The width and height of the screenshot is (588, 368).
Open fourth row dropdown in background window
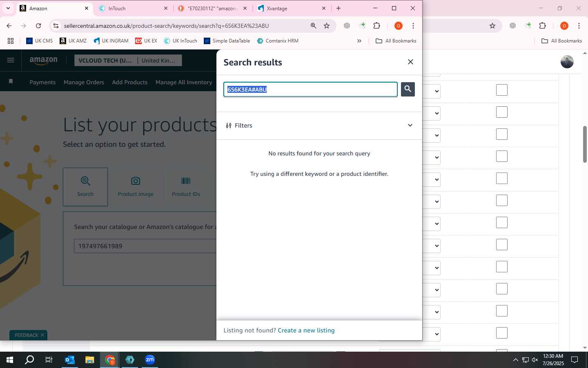432,157
